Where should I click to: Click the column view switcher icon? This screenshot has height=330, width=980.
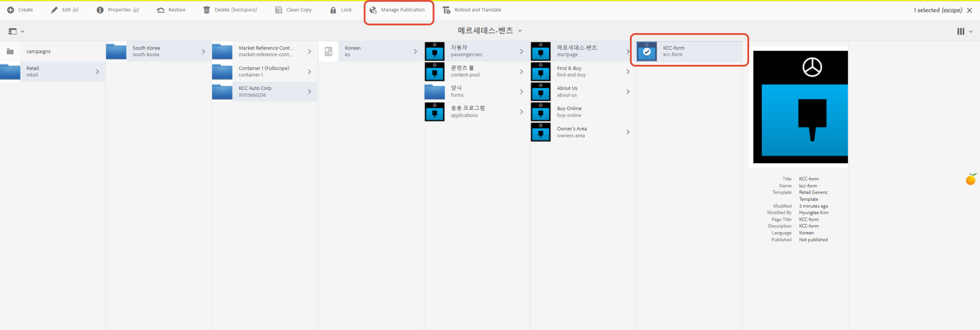960,31
